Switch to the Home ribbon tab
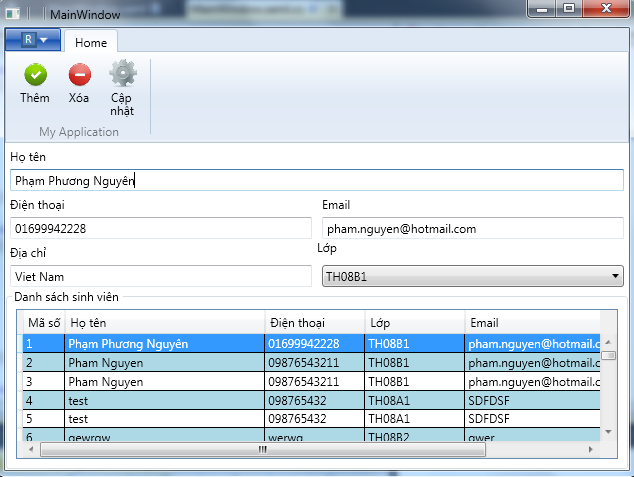This screenshot has height=477, width=634. coord(91,43)
